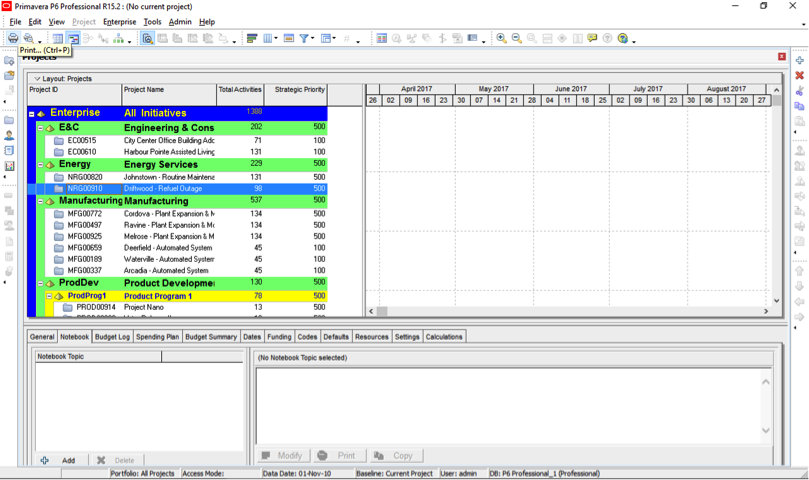Collapse the Enterprise root node
Screen dimensions: 809x480
(x=31, y=114)
